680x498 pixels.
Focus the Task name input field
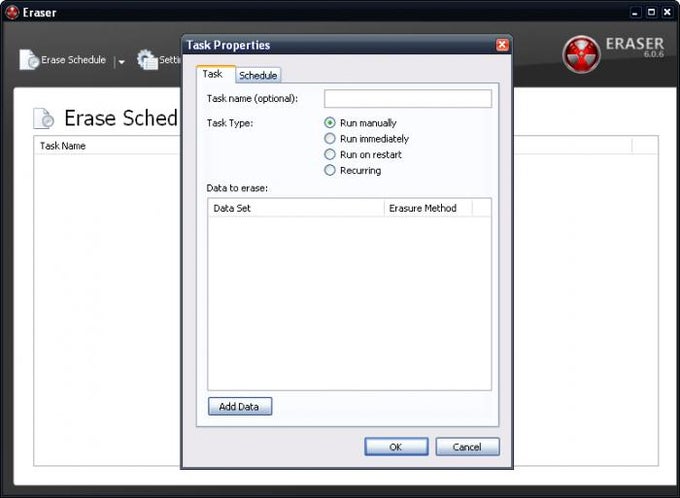[x=408, y=99]
